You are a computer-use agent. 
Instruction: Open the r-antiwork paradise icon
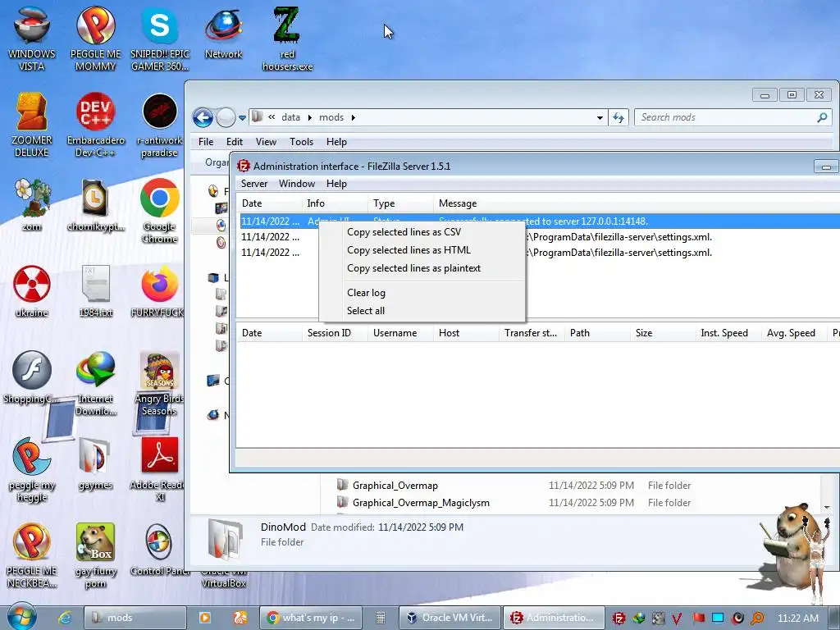[160, 125]
